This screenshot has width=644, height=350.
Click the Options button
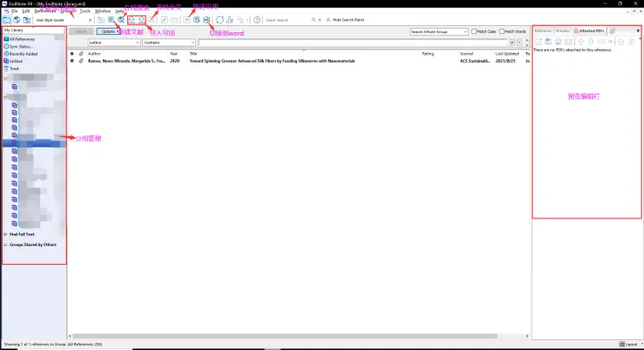click(108, 31)
